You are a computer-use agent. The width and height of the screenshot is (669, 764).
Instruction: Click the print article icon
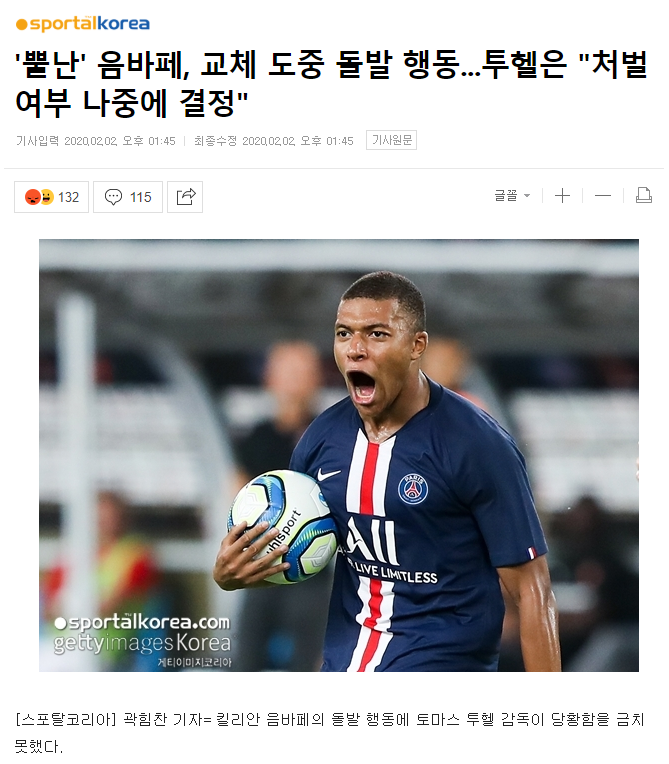[644, 195]
